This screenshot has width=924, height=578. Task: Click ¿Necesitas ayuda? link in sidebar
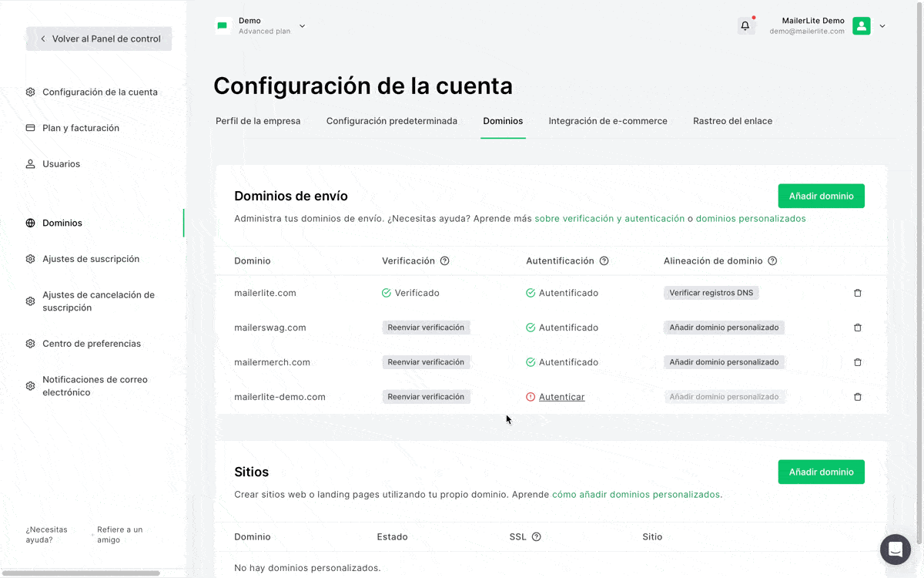[x=46, y=535]
